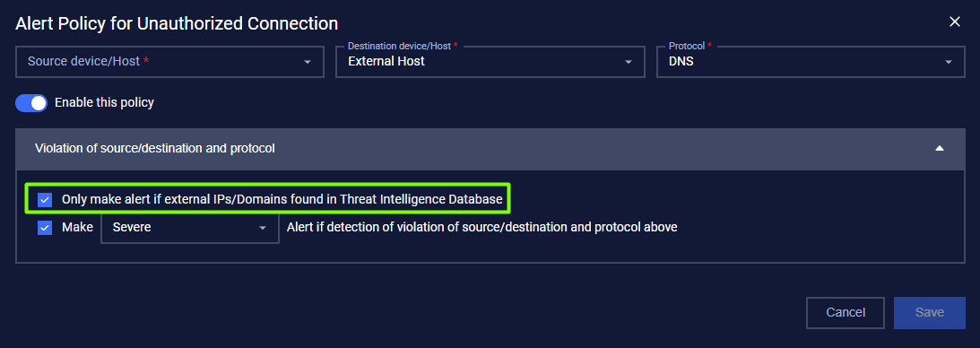Image resolution: width=980 pixels, height=348 pixels.
Task: Click the Save button
Action: (x=930, y=312)
